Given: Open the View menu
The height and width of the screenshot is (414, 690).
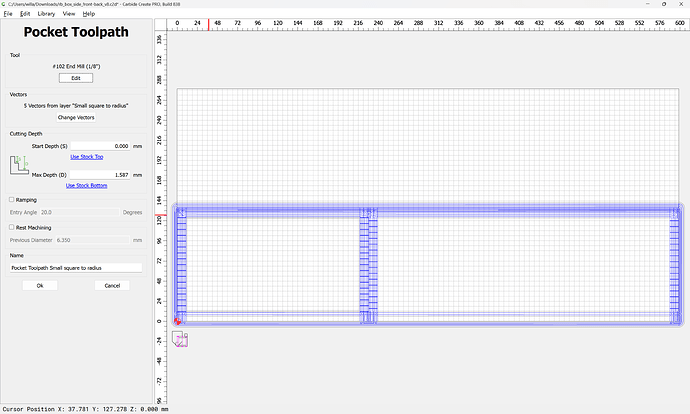Looking at the screenshot, I should [69, 14].
